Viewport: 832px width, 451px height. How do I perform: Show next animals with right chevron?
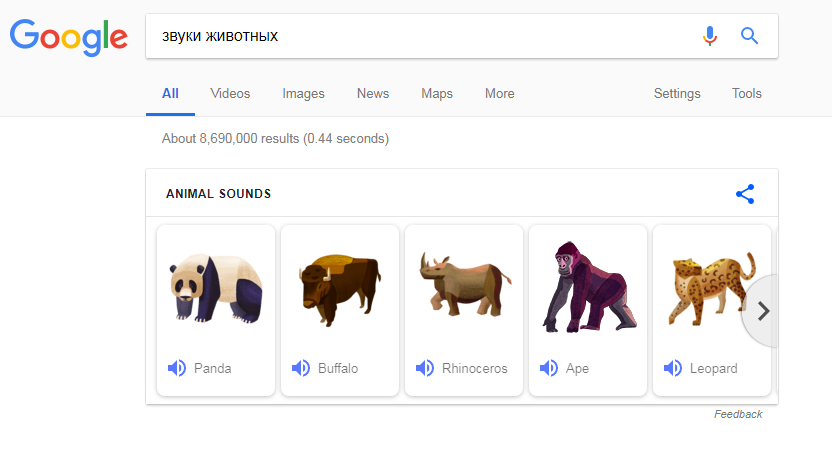[x=764, y=311]
